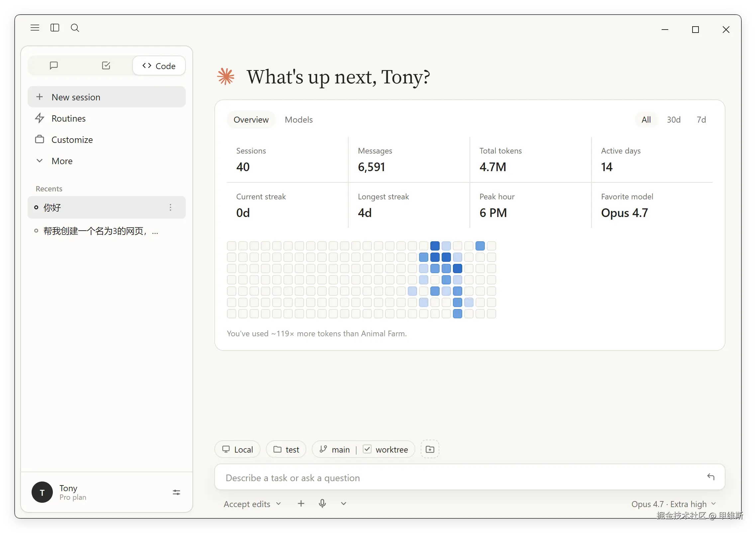Screen dimensions: 756x533
Task: Switch to the chat bubble mode
Action: coord(54,65)
